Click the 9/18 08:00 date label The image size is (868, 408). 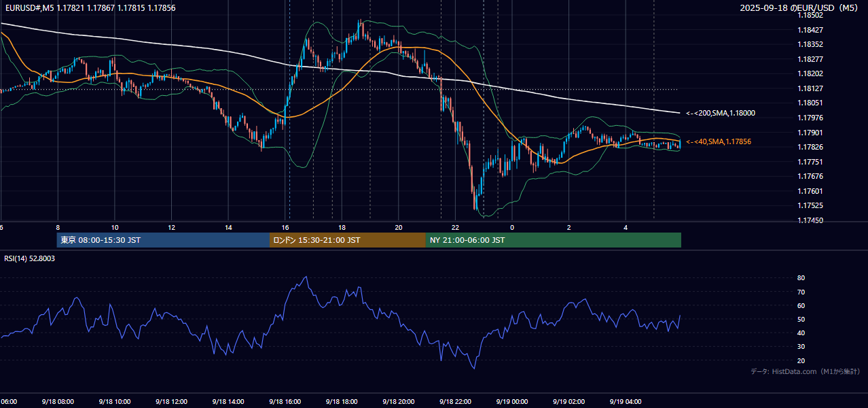(x=58, y=401)
